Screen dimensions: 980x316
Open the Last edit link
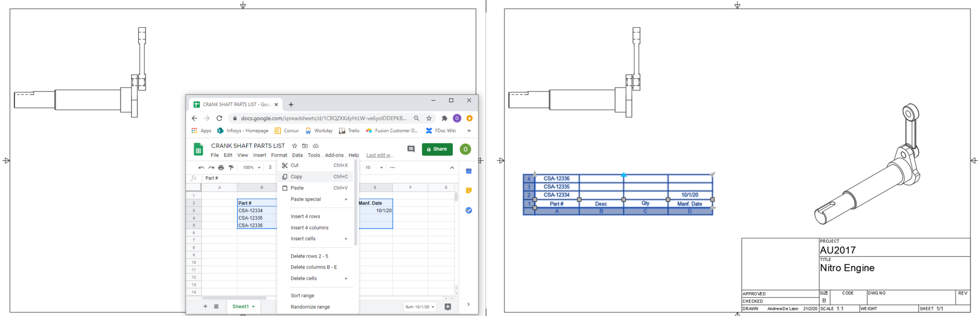tap(379, 155)
